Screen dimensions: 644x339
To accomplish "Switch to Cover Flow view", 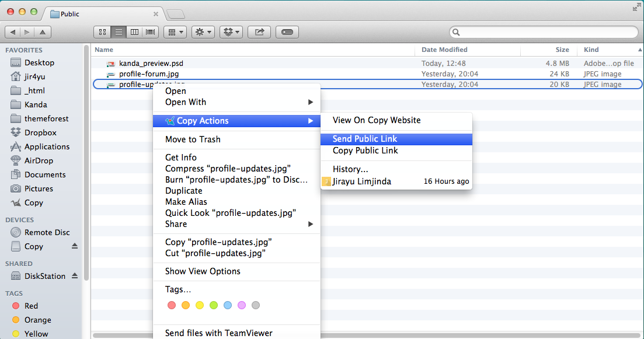I will (150, 32).
